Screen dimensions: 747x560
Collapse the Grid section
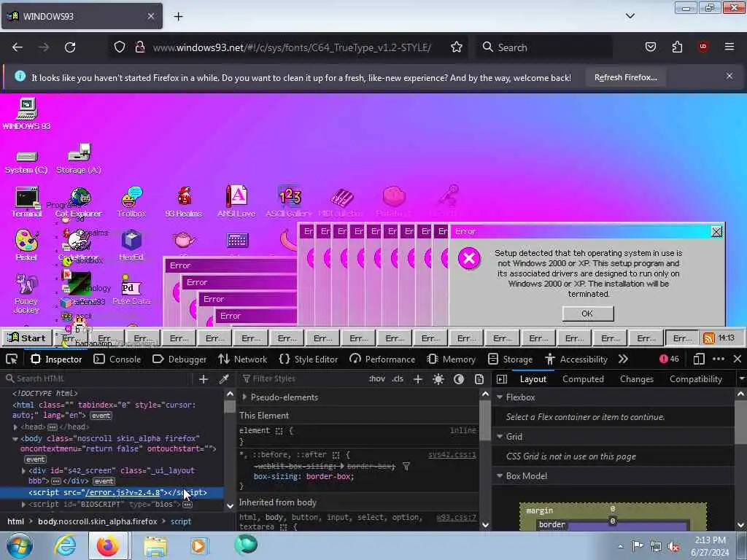[500, 436]
